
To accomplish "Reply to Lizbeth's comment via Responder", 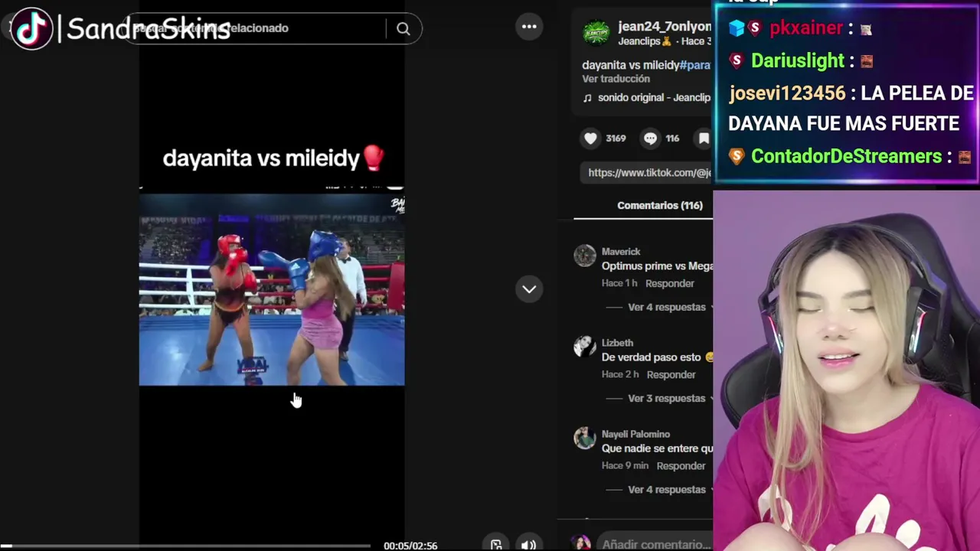I will click(x=671, y=374).
